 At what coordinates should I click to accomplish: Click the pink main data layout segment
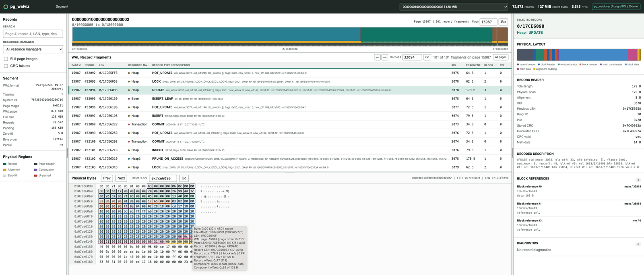click(x=632, y=54)
